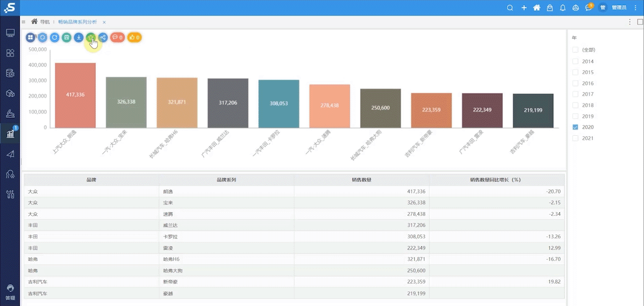This screenshot has height=306, width=644.
Task: Check the 2014 year filter
Action: click(x=575, y=61)
